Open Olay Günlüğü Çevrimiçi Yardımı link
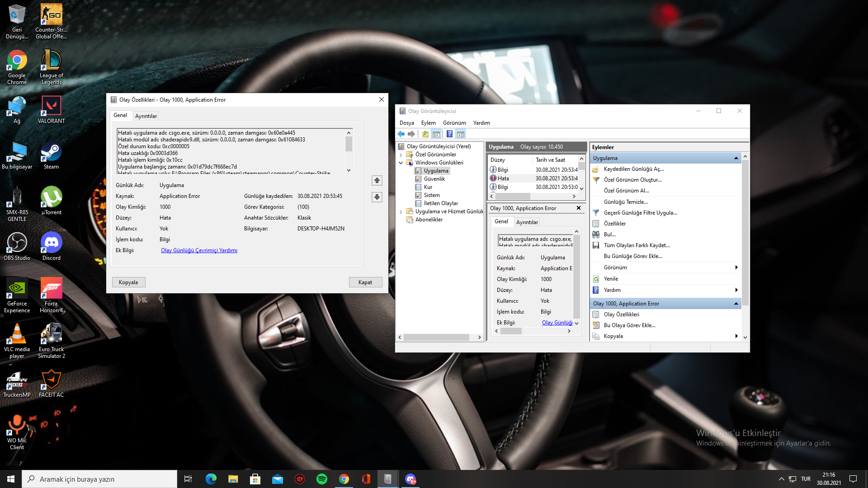Screen dimensions: 868x488 [x=199, y=250]
